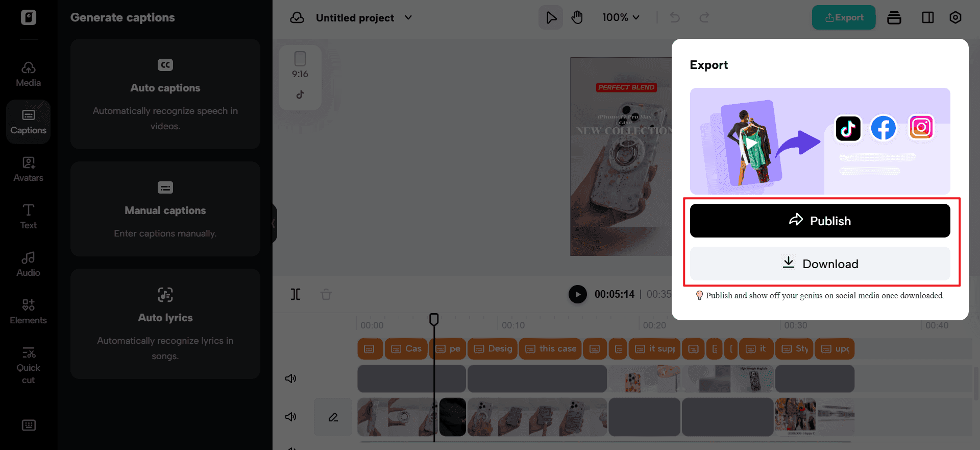980x450 pixels.
Task: Play the video preview
Action: pos(578,294)
